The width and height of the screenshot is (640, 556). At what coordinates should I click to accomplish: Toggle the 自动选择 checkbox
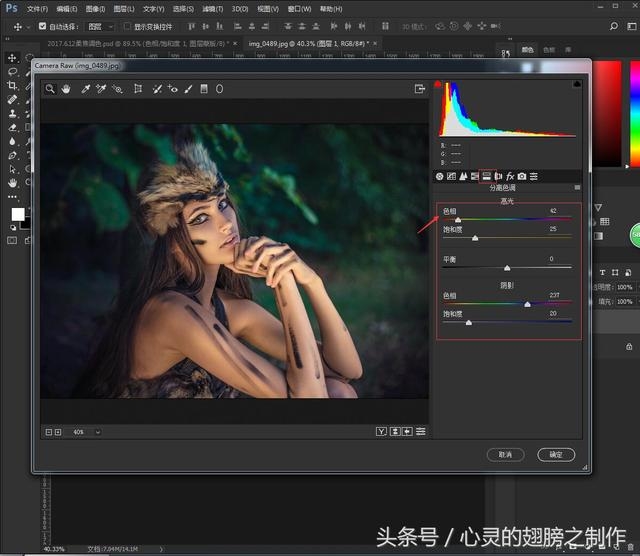point(42,26)
